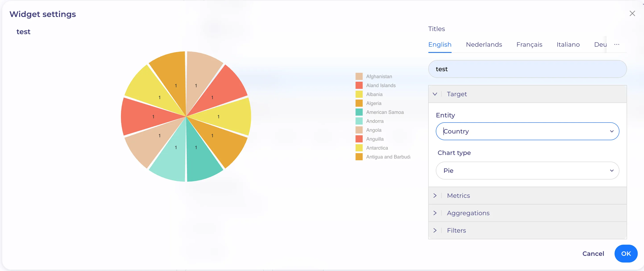This screenshot has height=271, width=644.
Task: Click the Algeria legend swatch
Action: pyautogui.click(x=359, y=103)
